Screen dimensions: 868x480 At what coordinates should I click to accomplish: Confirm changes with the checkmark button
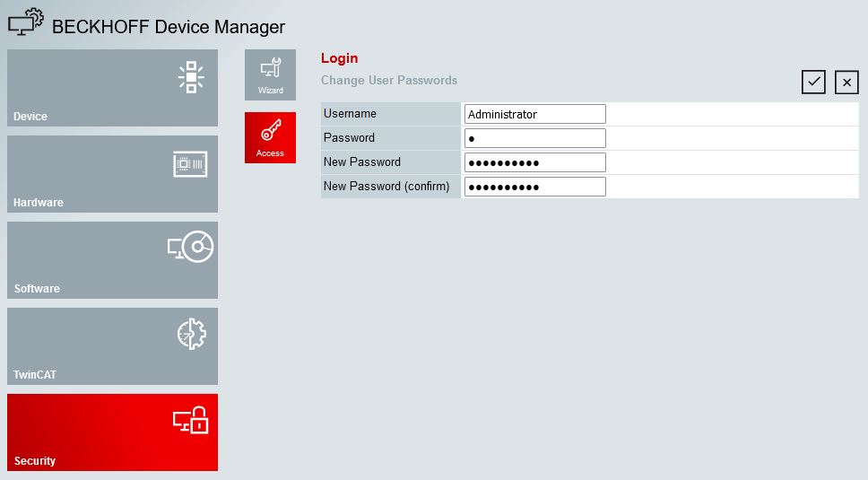pos(813,82)
